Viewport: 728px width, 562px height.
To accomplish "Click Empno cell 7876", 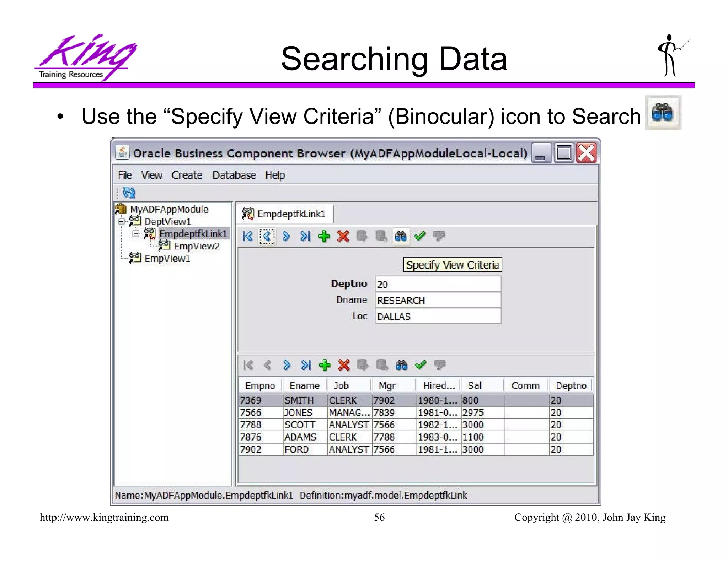I will coord(261,437).
